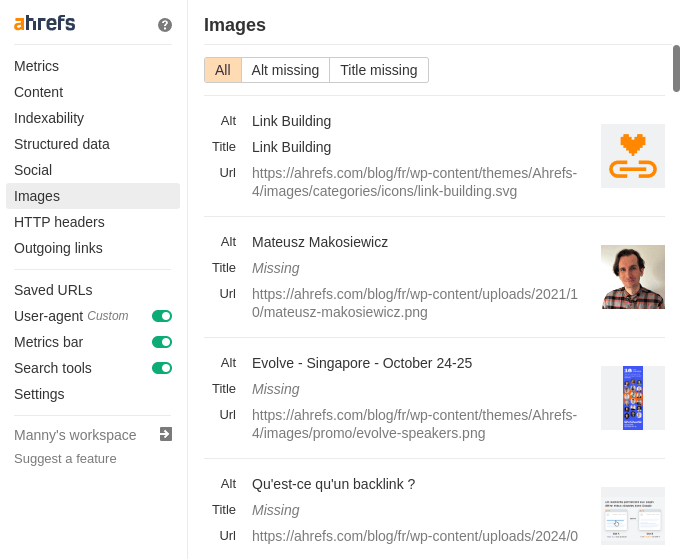Click "Qu'est-ce qu'un backlink ?" alt text

(333, 484)
